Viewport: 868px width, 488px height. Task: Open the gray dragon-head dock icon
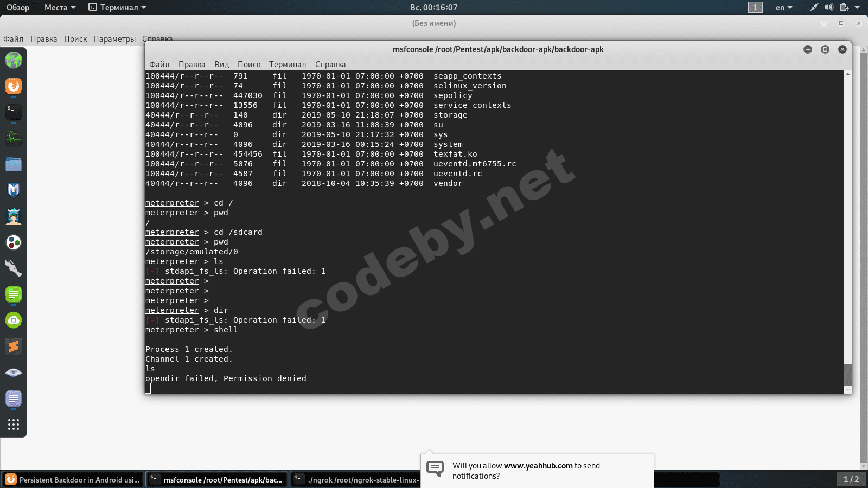click(x=14, y=268)
